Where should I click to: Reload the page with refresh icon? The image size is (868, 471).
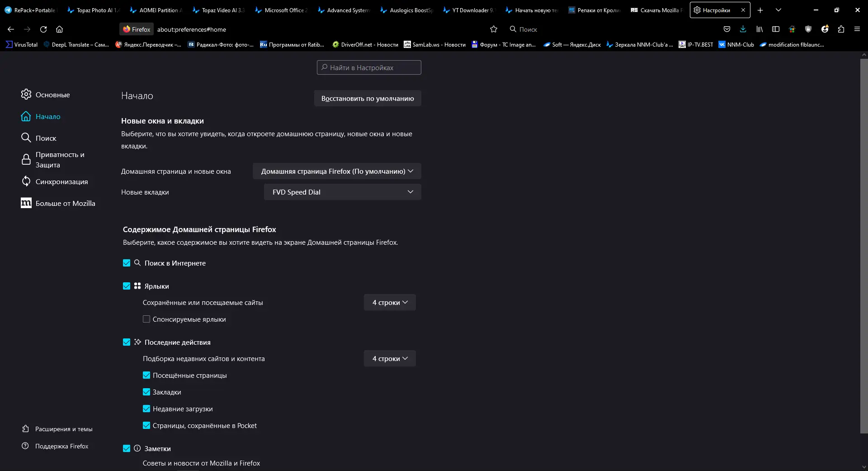(x=43, y=29)
